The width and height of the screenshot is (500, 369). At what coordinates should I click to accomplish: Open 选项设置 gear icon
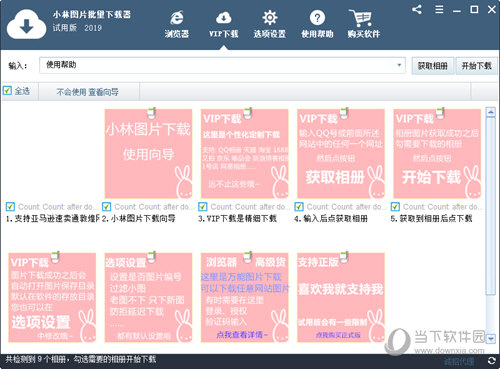coord(270,24)
